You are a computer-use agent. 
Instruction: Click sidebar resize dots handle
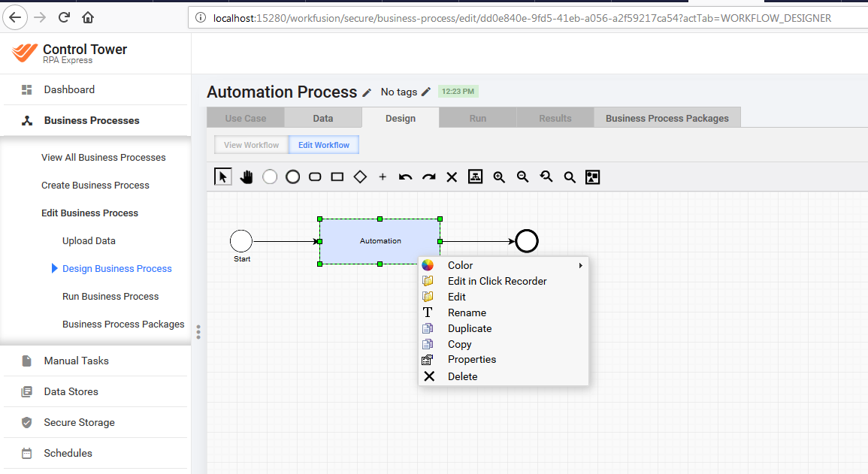[198, 332]
